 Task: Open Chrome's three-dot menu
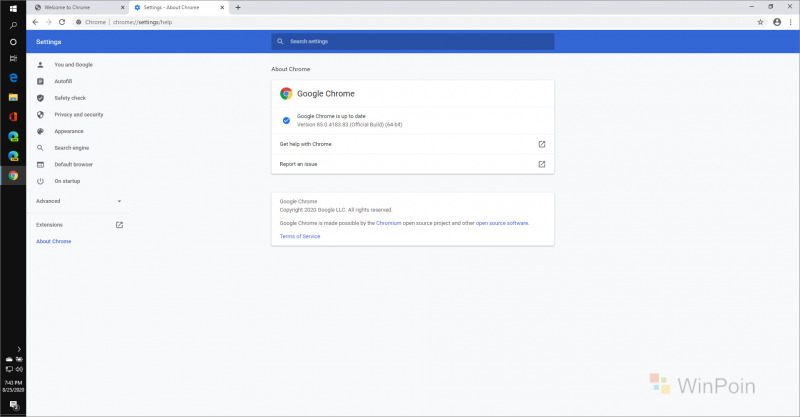[791, 22]
